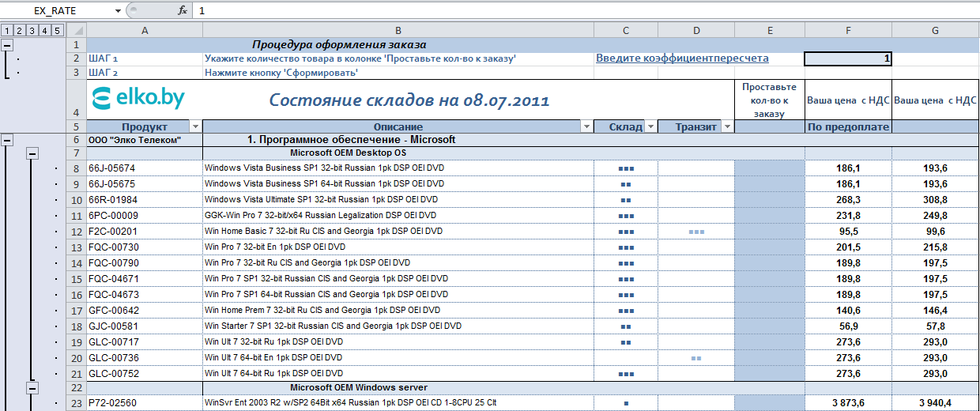
Task: Collapse the Microsoft OEM Windows server group
Action: pyautogui.click(x=32, y=387)
